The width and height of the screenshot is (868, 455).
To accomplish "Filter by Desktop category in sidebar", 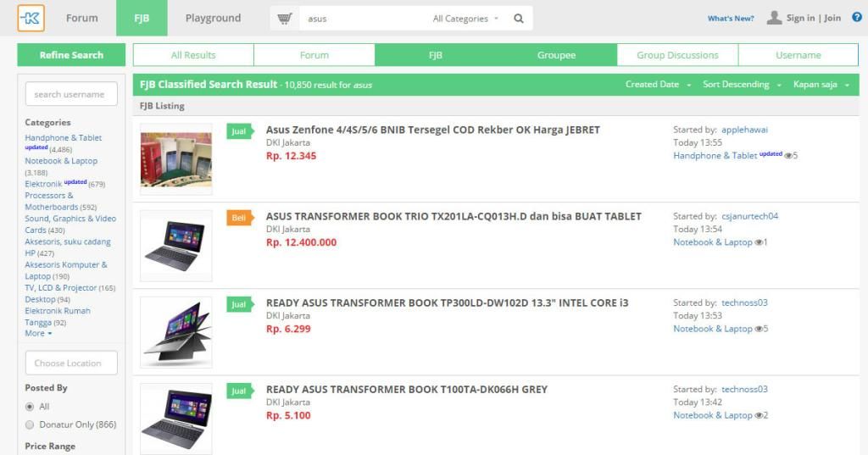I will click(x=40, y=299).
